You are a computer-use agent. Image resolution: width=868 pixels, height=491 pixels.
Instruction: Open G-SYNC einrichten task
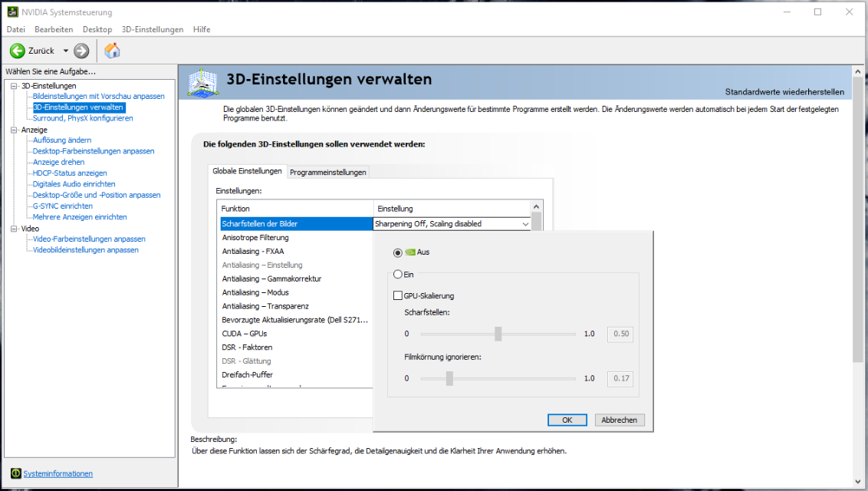[63, 206]
